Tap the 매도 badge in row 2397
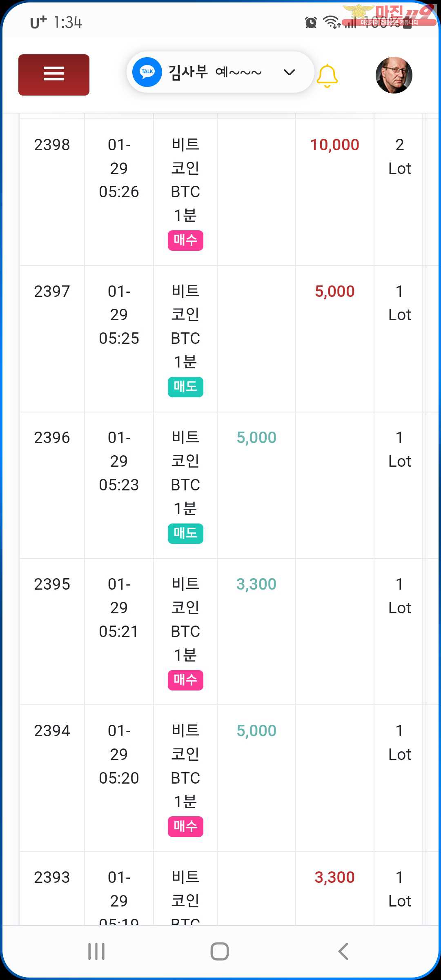Viewport: 441px width, 980px height. coord(185,387)
